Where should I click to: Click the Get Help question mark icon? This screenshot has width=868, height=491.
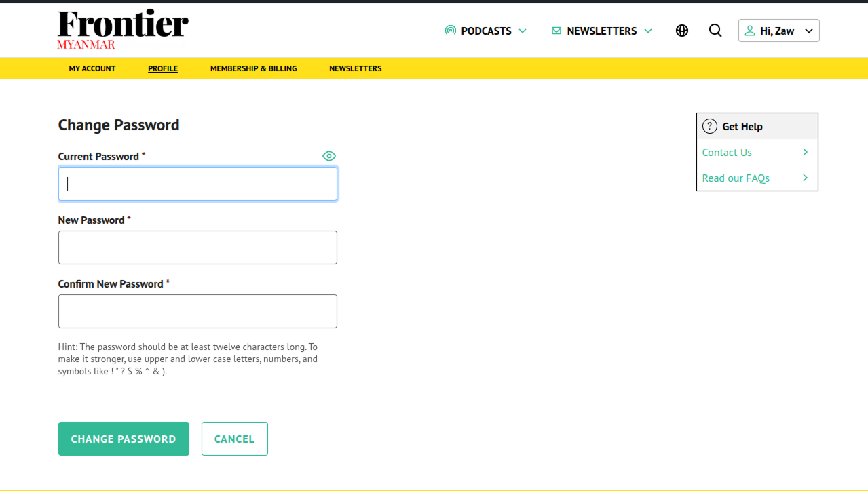709,126
